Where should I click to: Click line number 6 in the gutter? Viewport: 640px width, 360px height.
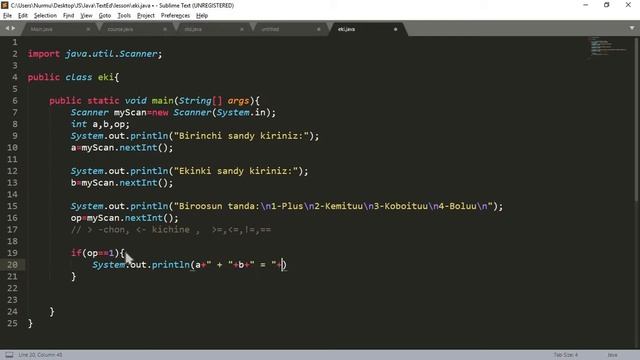point(15,100)
